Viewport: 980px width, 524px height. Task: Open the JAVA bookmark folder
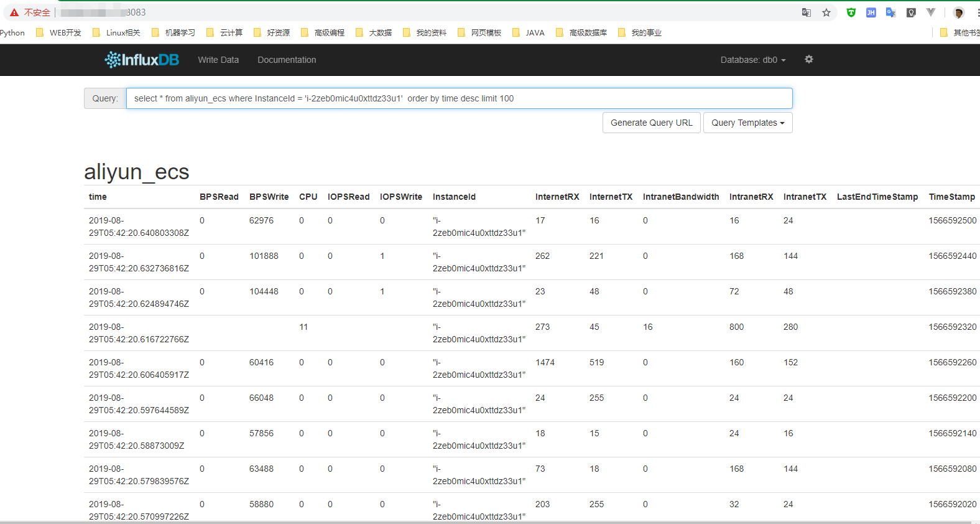coord(529,33)
